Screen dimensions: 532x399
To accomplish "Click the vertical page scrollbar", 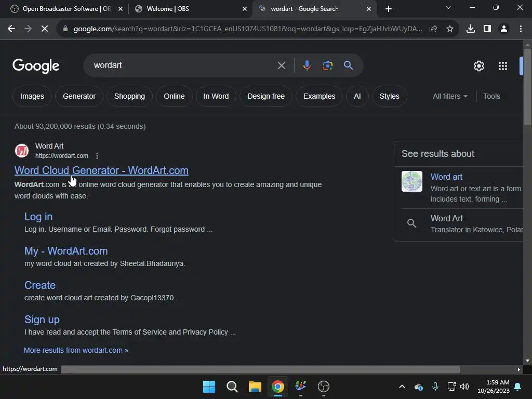I will 527,87.
